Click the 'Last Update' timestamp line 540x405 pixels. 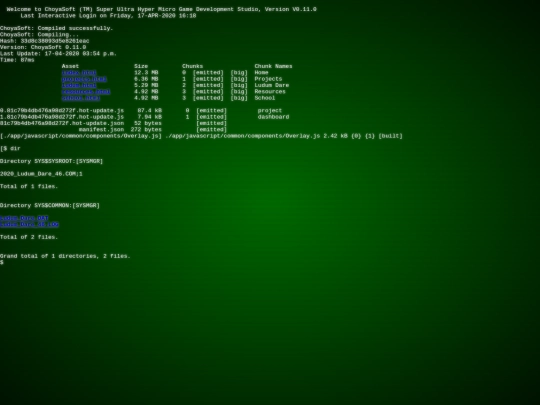(x=58, y=54)
